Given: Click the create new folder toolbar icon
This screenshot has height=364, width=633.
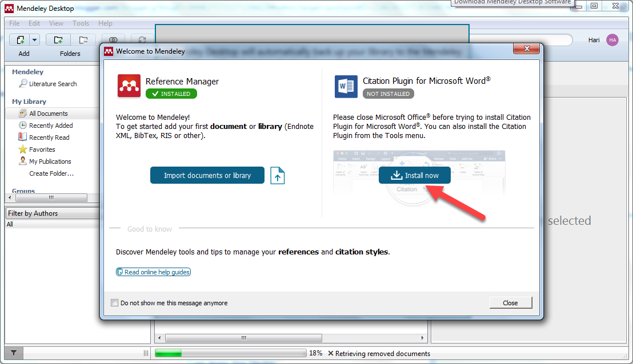Looking at the screenshot, I should coord(58,40).
